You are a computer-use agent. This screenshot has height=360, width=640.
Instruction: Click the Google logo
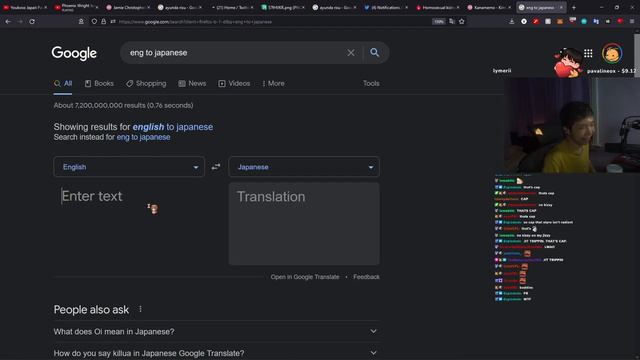tap(74, 53)
